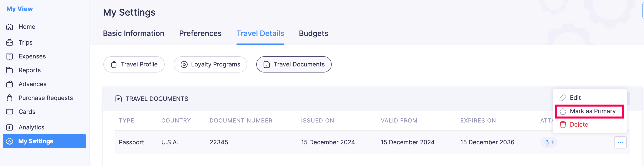
Task: Click the Purchase Requests lock icon
Action: point(10,98)
